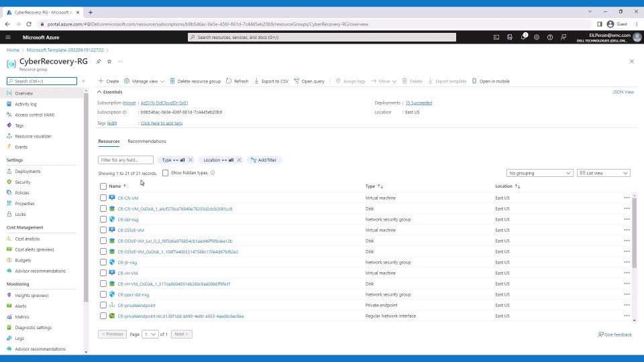Screen dimensions: 644x362
Task: Open the page number dropdown
Action: point(150,334)
